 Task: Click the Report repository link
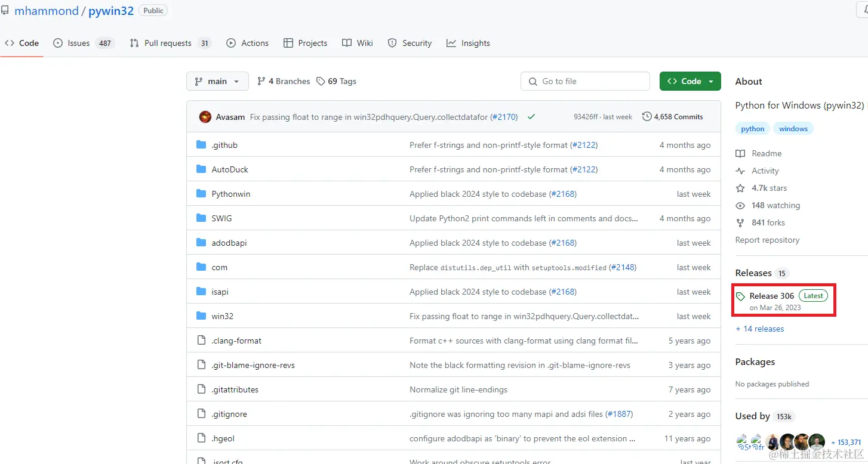(x=767, y=240)
